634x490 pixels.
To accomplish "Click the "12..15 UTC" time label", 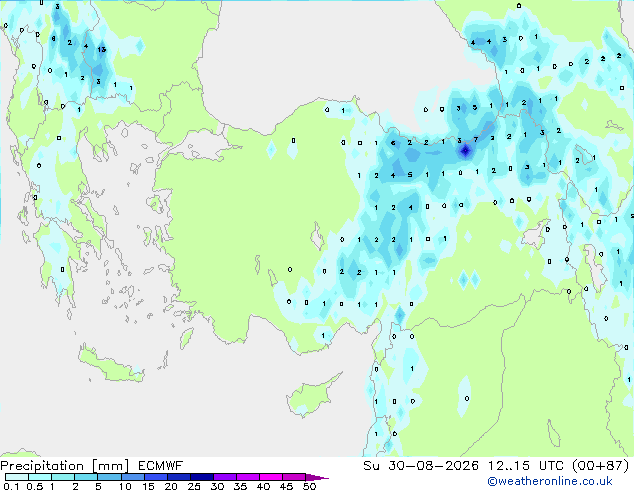I will 525,466.
